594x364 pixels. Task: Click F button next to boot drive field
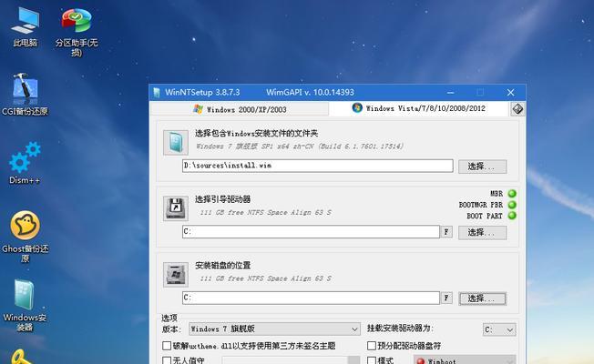(446, 231)
